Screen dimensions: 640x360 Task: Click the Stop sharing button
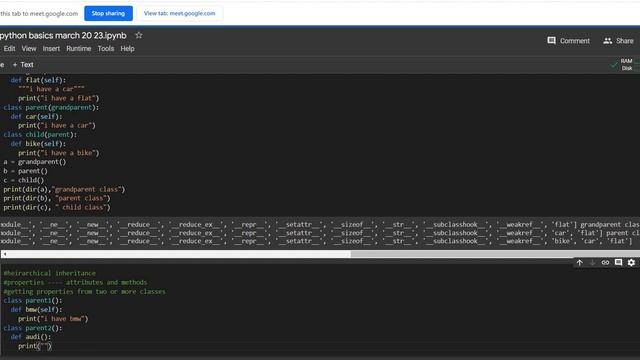tap(108, 13)
